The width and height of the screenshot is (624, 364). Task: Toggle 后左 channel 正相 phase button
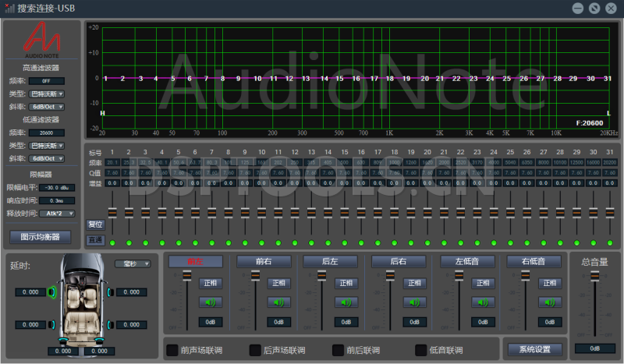point(346,283)
